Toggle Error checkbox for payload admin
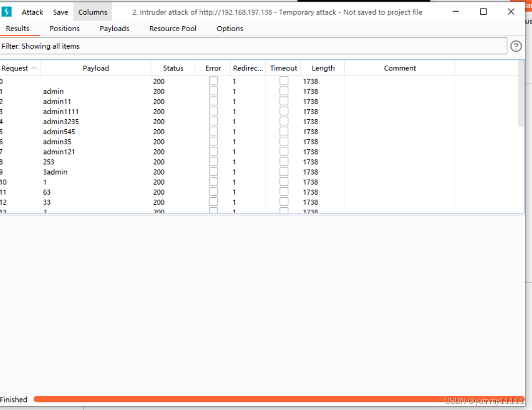Image resolution: width=532 pixels, height=410 pixels. click(x=213, y=91)
